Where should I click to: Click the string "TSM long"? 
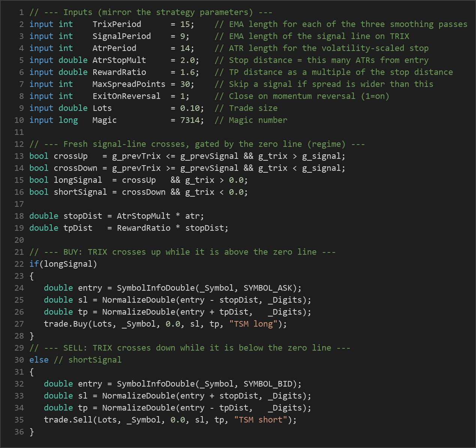coord(253,324)
